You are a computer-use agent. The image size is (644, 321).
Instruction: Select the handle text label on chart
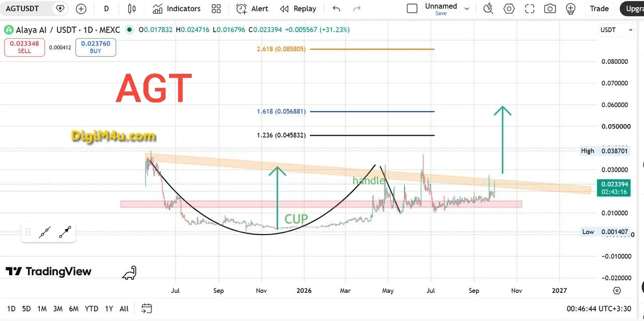pyautogui.click(x=369, y=181)
